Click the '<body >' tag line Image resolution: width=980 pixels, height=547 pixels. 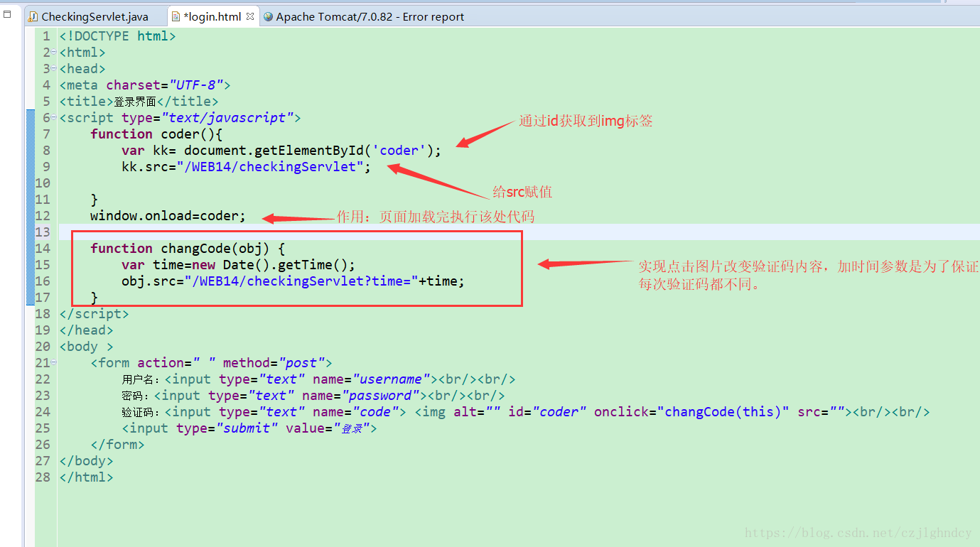pyautogui.click(x=87, y=347)
